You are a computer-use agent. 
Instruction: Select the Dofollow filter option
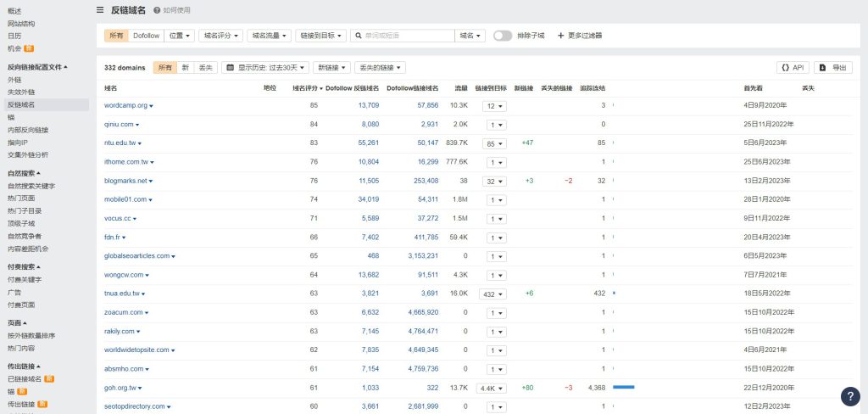click(x=146, y=36)
